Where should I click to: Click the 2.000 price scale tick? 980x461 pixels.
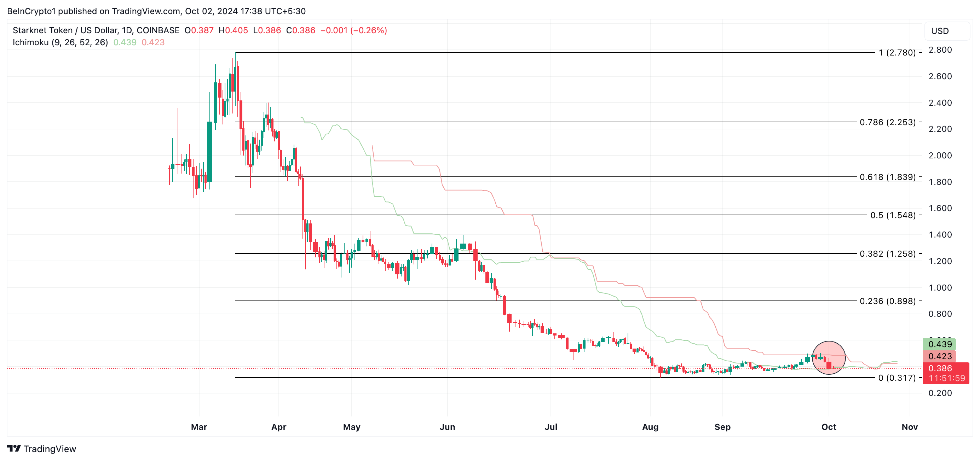940,156
